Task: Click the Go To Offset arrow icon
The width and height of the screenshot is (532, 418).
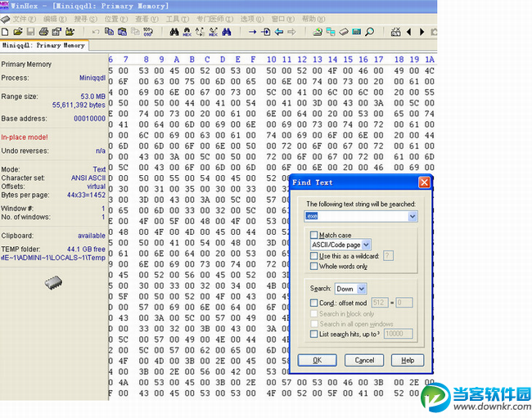Action: coord(251,32)
